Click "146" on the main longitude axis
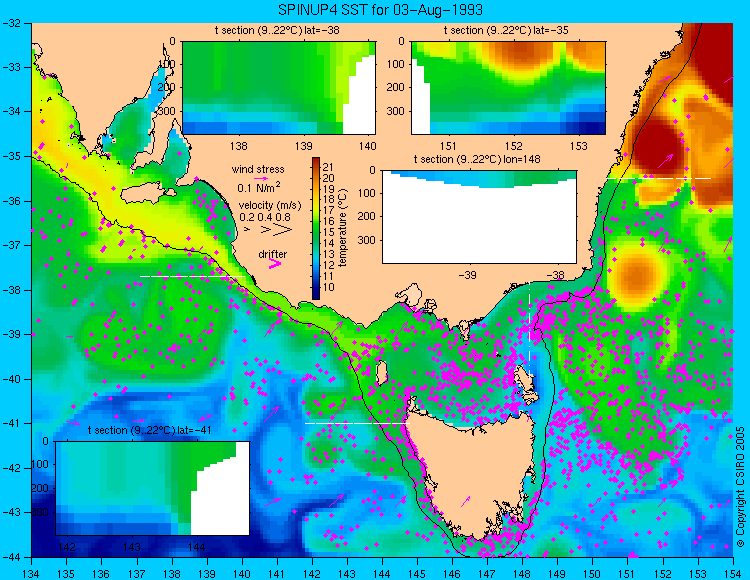Viewport: 750px width, 580px height. (x=452, y=573)
